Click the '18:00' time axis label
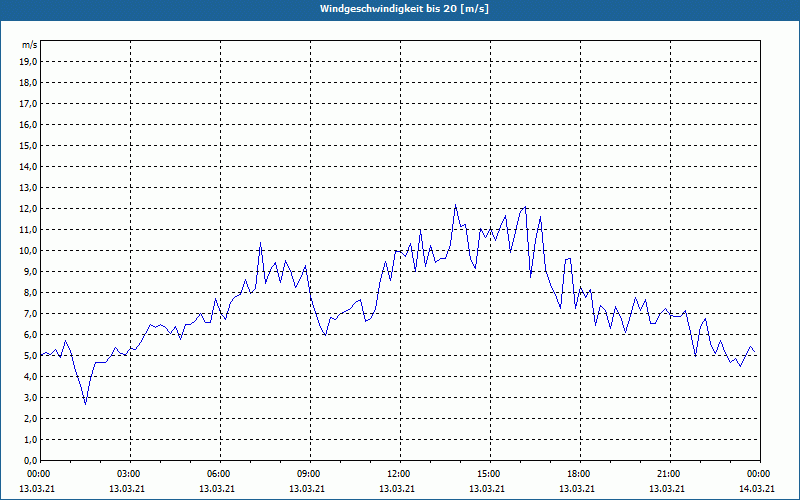 point(580,474)
